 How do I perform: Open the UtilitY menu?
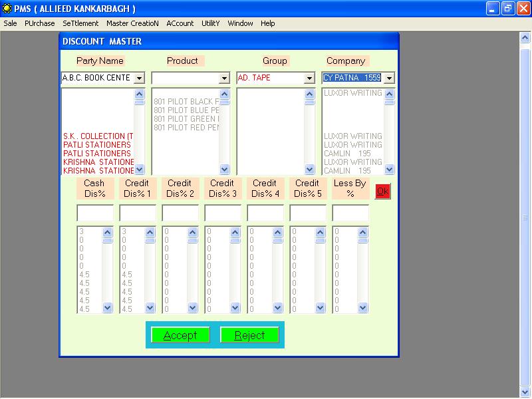coord(210,23)
